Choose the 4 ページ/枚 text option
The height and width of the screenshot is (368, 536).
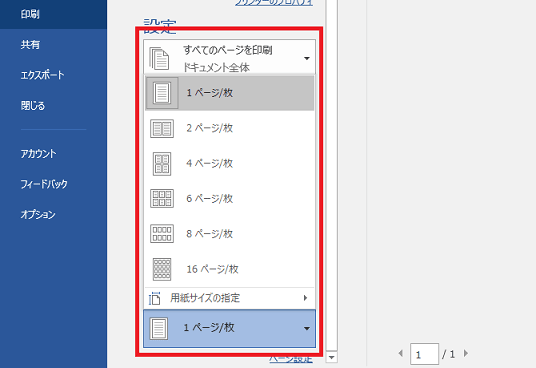click(x=210, y=163)
